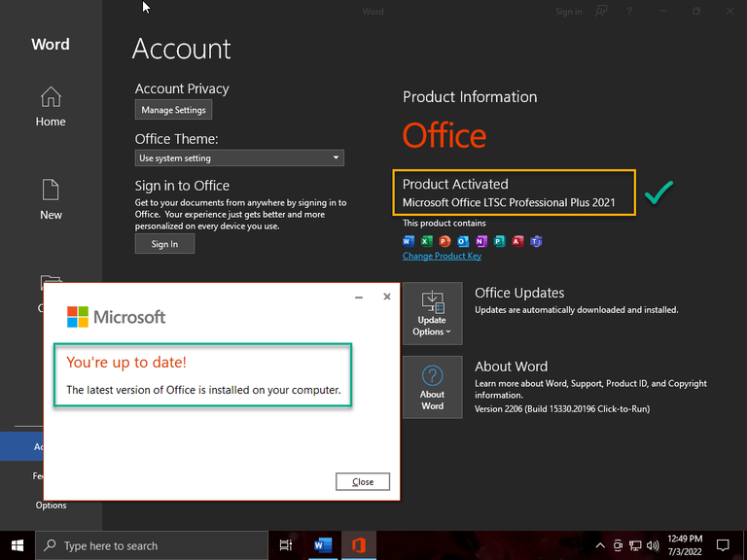Image resolution: width=747 pixels, height=560 pixels.
Task: Open the New document page
Action: click(x=51, y=199)
